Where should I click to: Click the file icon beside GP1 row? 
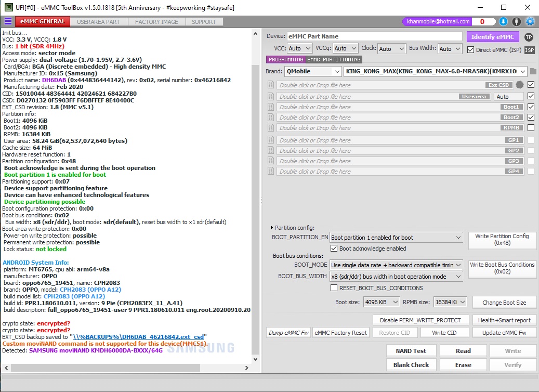[x=270, y=140]
